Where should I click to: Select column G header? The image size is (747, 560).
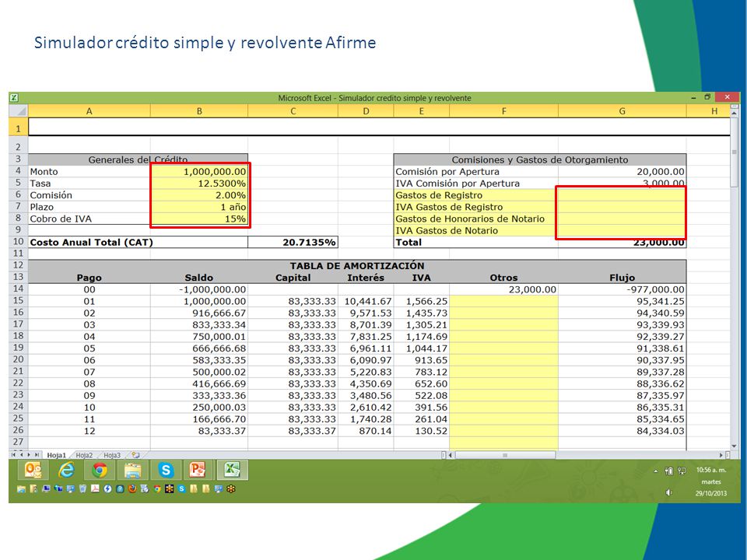[622, 111]
